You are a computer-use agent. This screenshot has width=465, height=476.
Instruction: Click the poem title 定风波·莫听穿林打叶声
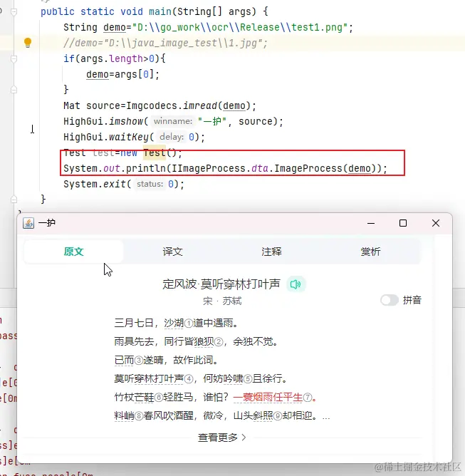click(x=221, y=284)
